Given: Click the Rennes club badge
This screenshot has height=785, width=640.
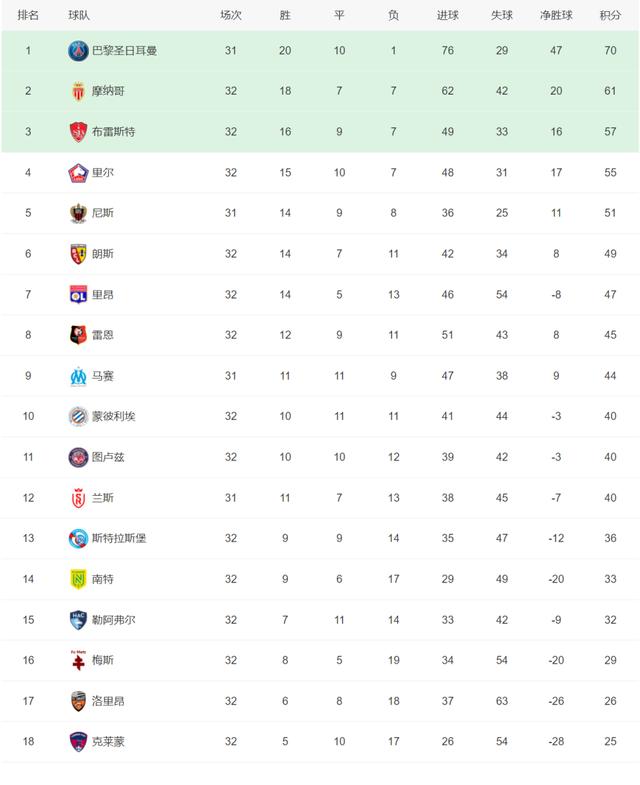Looking at the screenshot, I should tap(78, 335).
